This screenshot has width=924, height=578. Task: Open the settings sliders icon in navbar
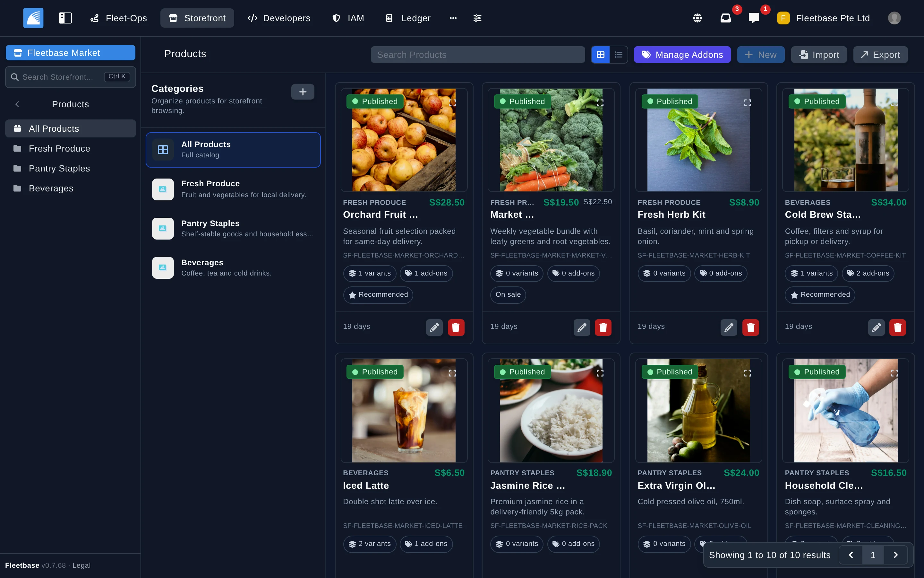477,18
